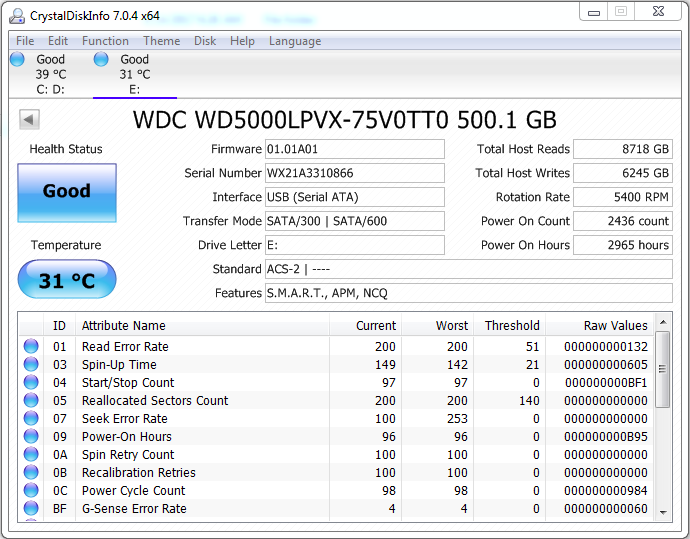Click the attribute list scrollbar thumb

coord(663,370)
